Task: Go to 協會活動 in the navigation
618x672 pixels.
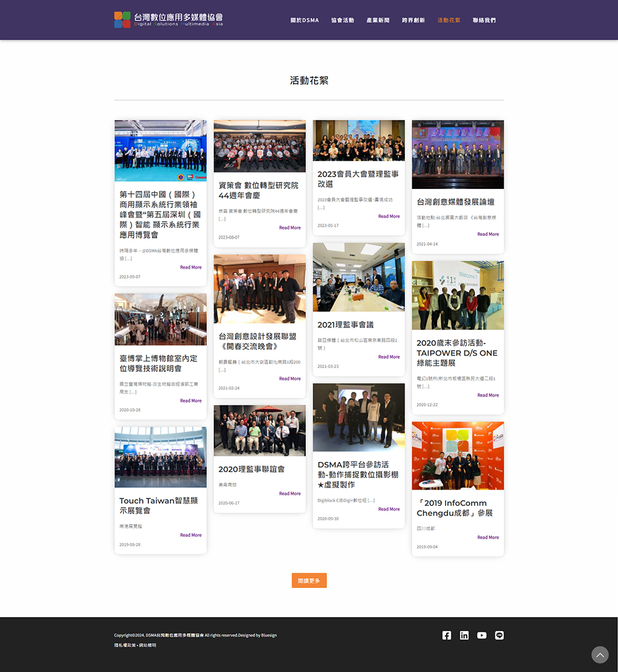Action: point(342,20)
